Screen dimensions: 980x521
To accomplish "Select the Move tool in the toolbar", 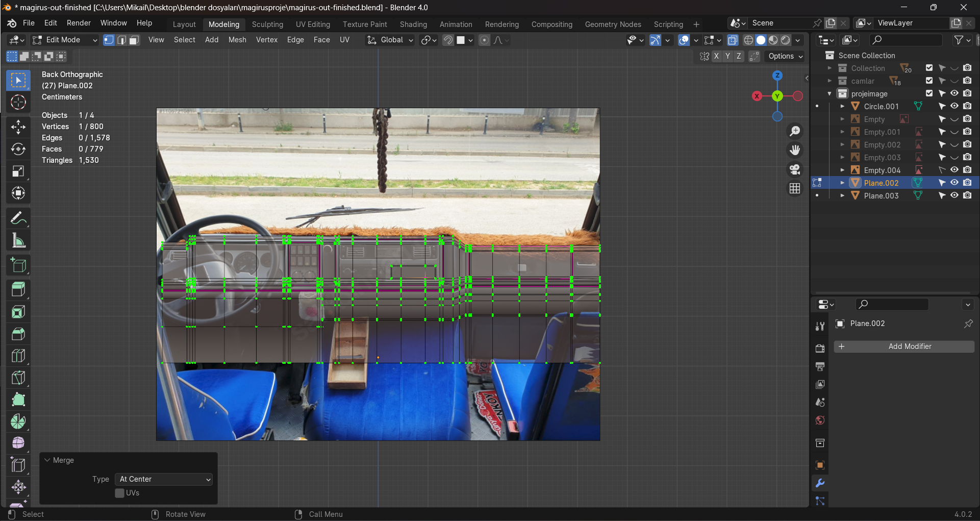I will tap(18, 127).
